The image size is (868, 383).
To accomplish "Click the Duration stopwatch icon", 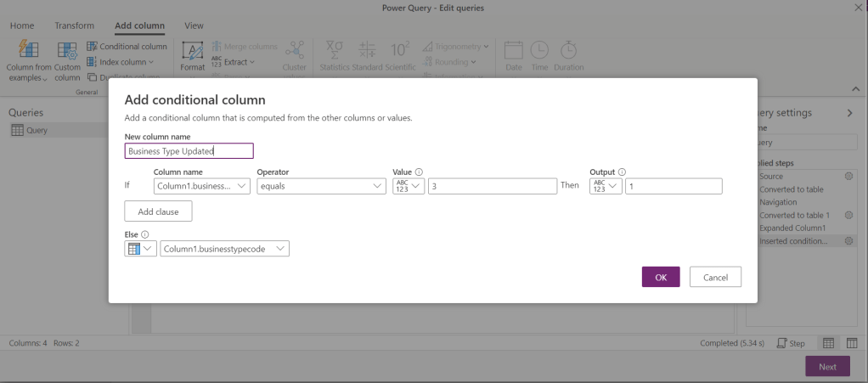I will 568,51.
